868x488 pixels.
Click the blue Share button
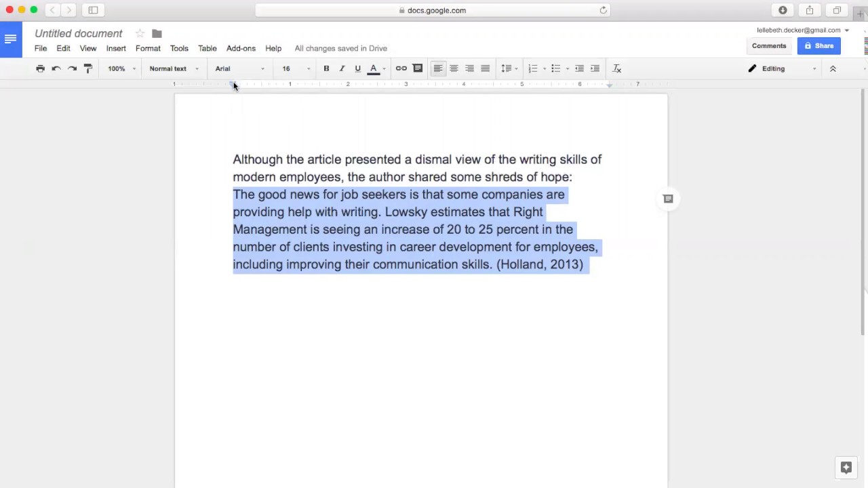(819, 45)
